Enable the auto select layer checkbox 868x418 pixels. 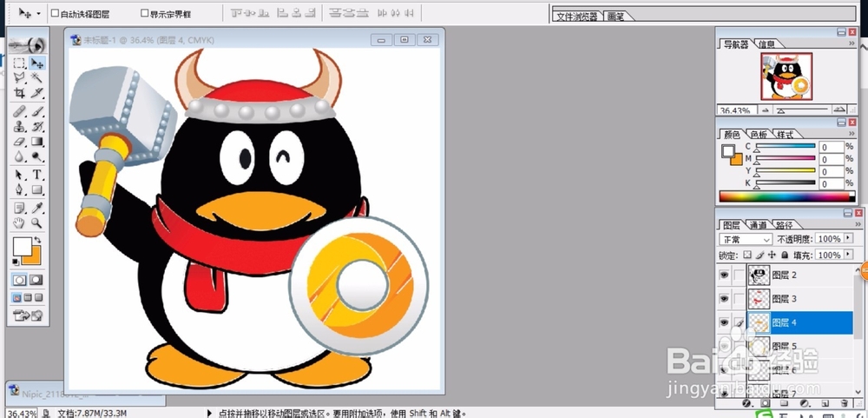pos(55,13)
